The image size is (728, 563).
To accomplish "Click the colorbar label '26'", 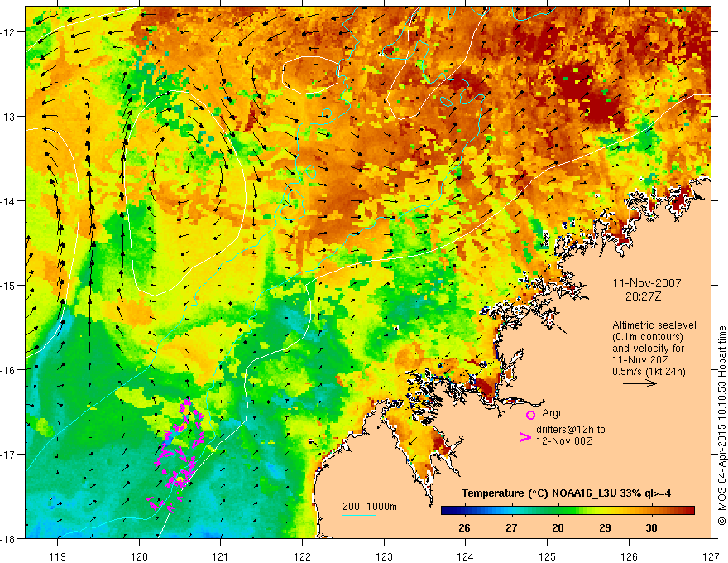I will click(x=464, y=527).
